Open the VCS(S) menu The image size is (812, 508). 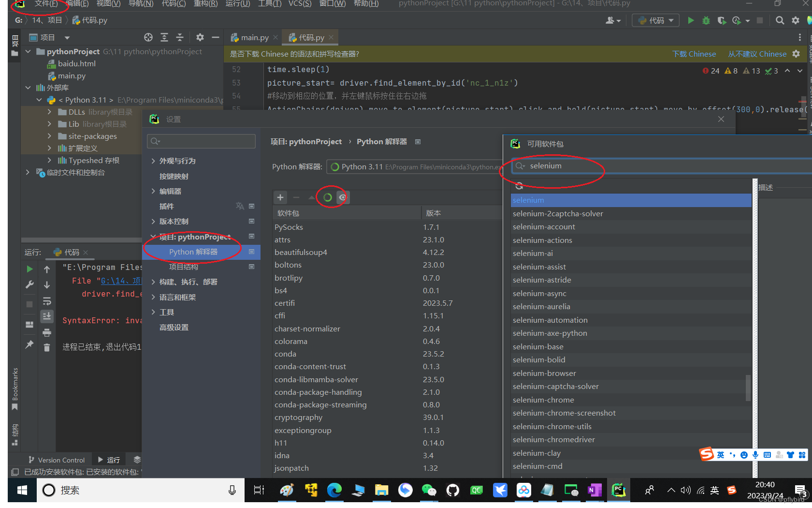tap(300, 4)
